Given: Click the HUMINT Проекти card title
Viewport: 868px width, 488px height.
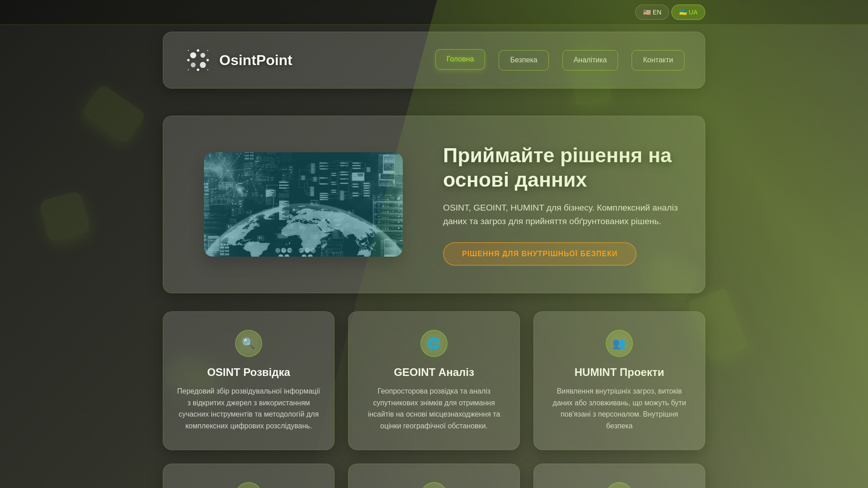Looking at the screenshot, I should pos(619,372).
